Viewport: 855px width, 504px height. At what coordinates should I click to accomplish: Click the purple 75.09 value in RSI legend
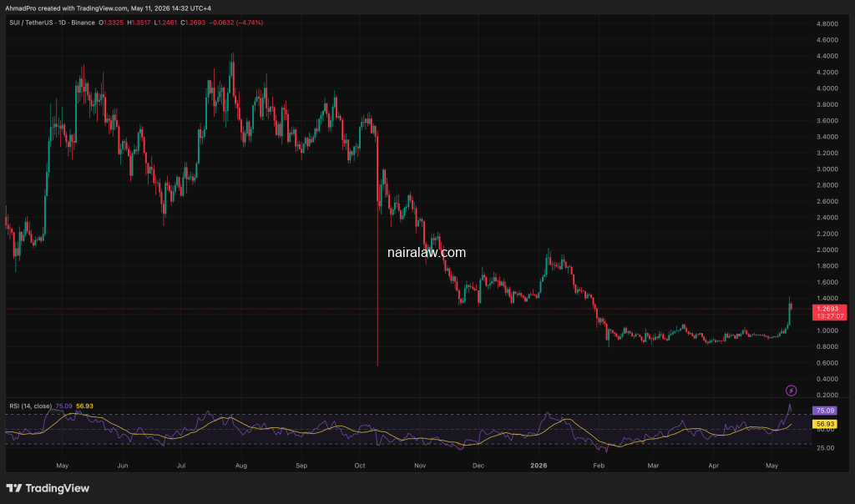point(63,406)
